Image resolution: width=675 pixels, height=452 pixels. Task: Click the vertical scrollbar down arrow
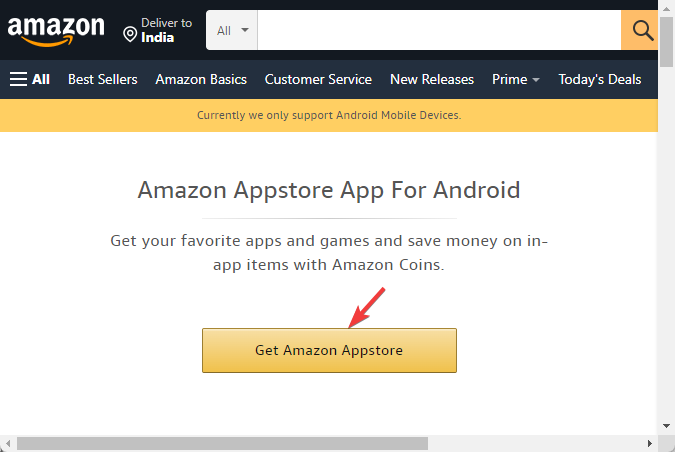tap(666, 426)
